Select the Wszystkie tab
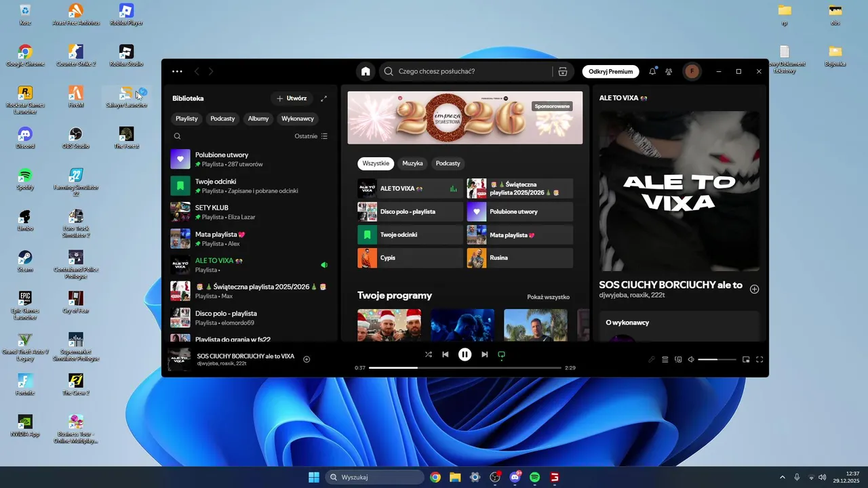 point(376,163)
